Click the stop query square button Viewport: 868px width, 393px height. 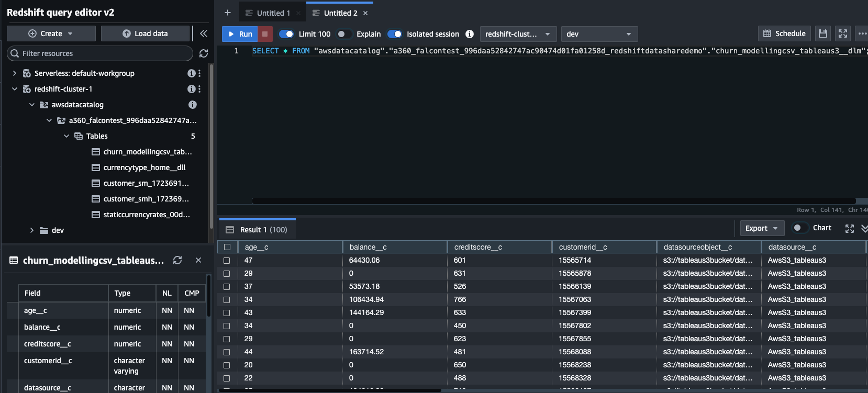(265, 34)
